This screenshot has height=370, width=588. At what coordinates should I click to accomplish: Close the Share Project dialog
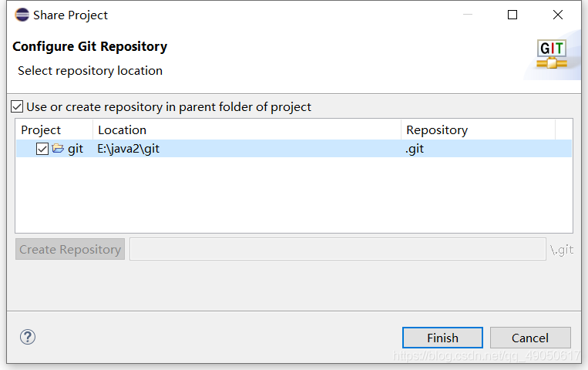click(558, 15)
